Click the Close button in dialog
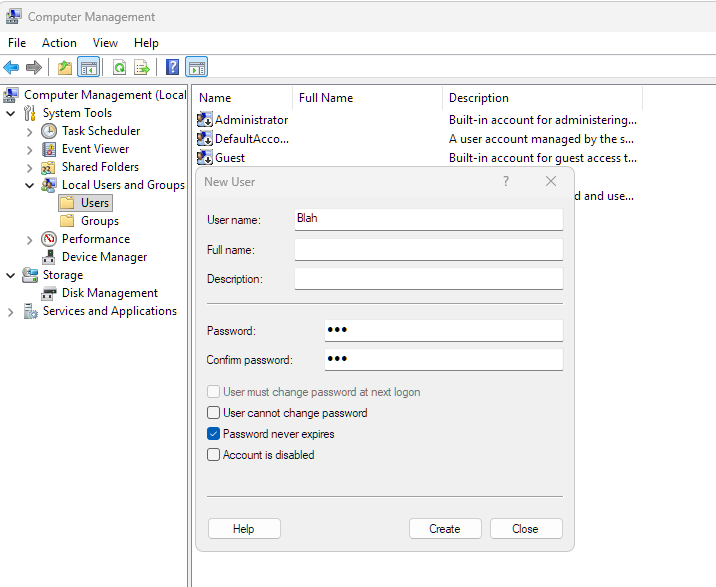This screenshot has width=716, height=587. tap(526, 529)
